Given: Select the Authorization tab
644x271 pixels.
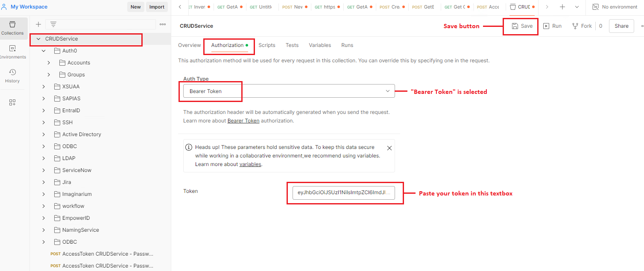Looking at the screenshot, I should coord(230,45).
